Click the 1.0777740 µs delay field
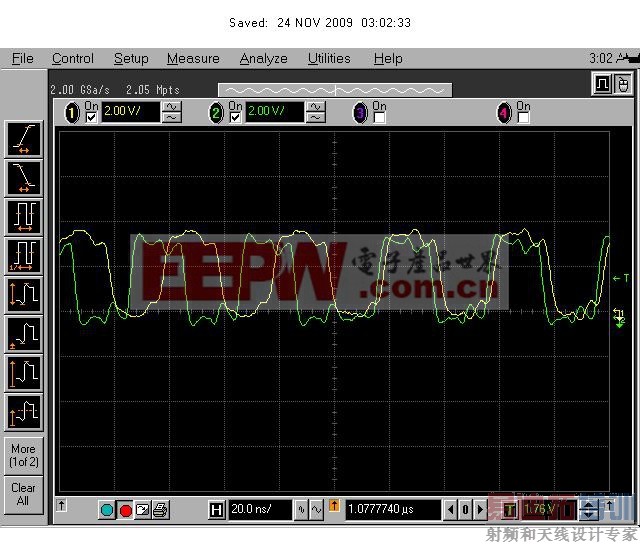Viewport: 640px width, 544px height. (393, 510)
